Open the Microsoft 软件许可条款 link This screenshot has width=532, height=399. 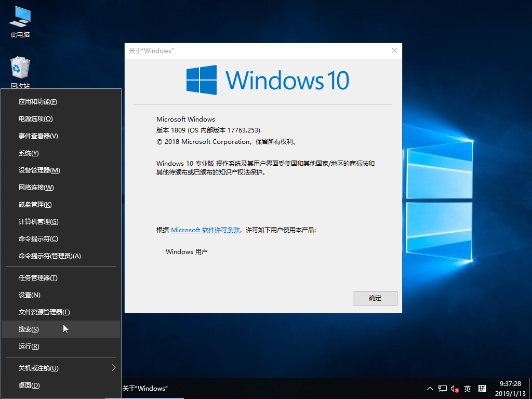click(205, 230)
